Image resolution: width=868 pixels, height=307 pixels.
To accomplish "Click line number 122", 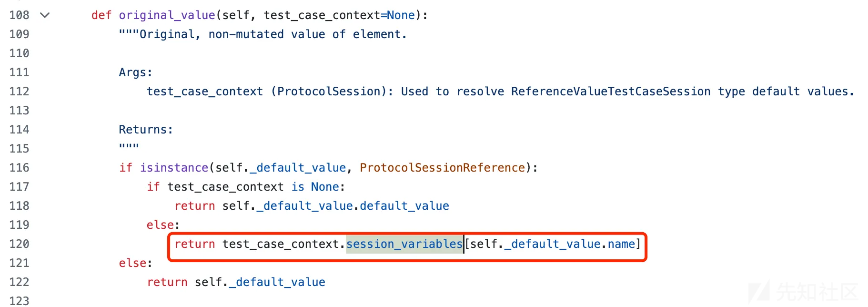I will tap(20, 282).
